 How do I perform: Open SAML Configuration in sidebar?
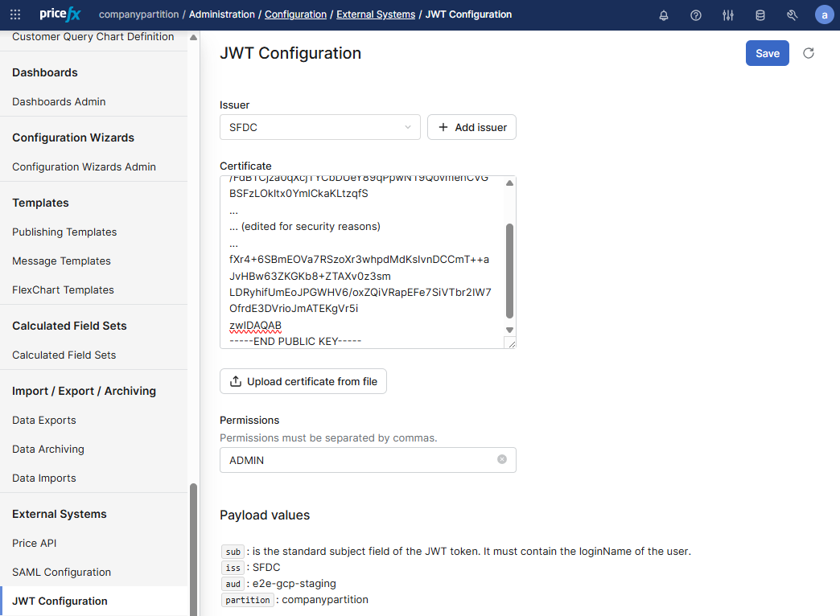61,572
